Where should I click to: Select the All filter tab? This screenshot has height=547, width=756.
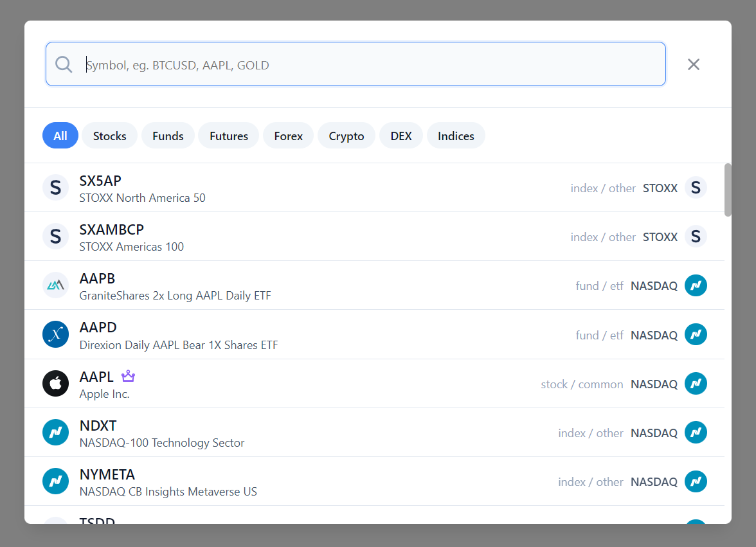click(x=60, y=136)
